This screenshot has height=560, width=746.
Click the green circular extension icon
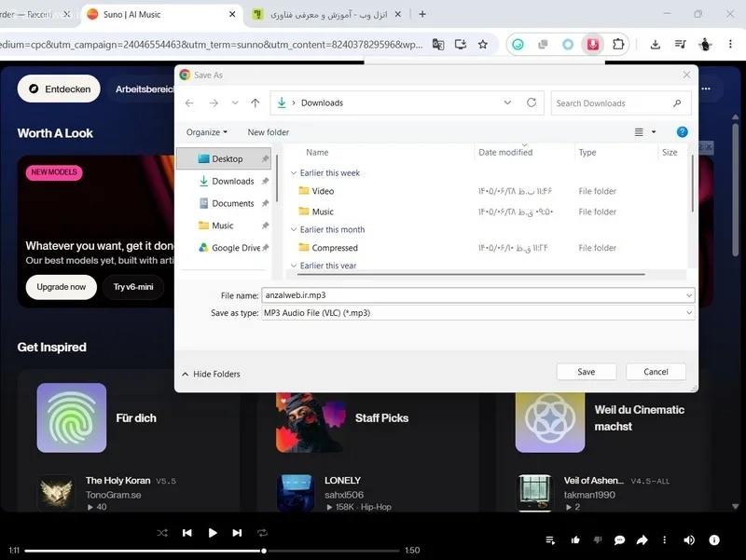coord(518,44)
